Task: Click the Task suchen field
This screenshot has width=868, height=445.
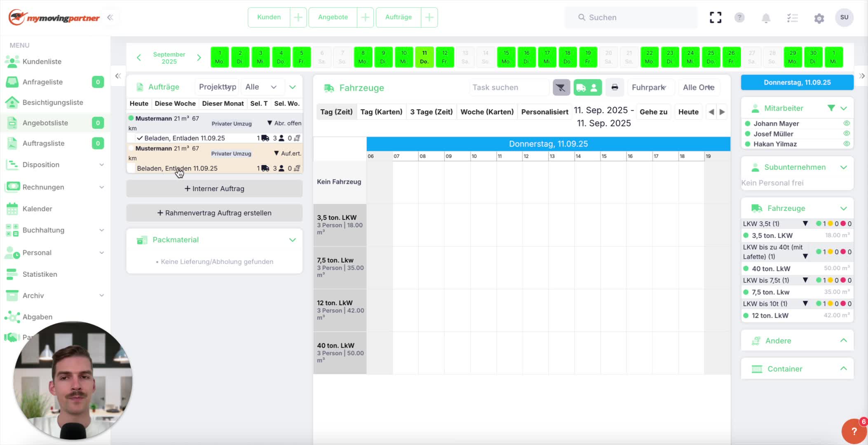Action: click(509, 87)
